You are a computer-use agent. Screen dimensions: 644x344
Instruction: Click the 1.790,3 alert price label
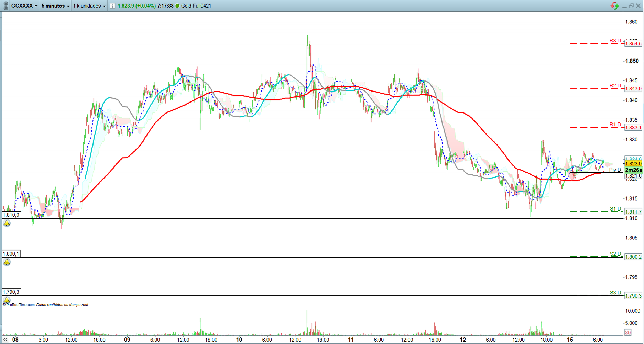[11, 292]
